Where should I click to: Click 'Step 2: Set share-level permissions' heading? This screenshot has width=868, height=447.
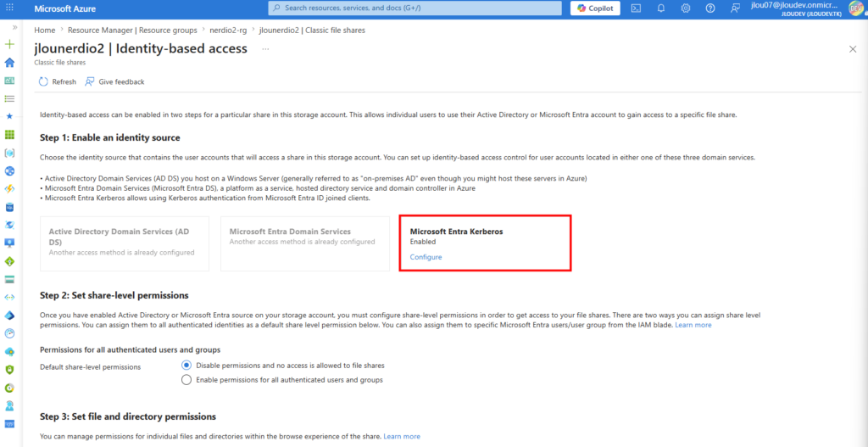[114, 294]
